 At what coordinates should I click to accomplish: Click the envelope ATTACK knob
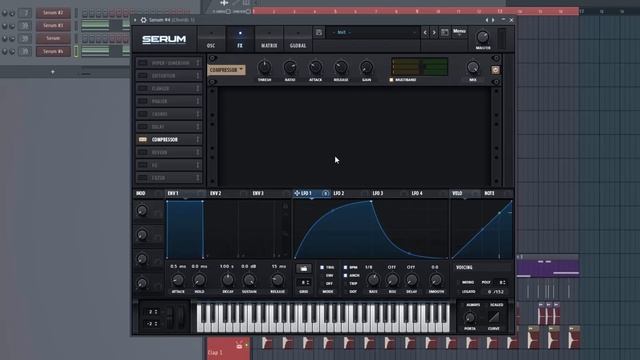(x=178, y=280)
